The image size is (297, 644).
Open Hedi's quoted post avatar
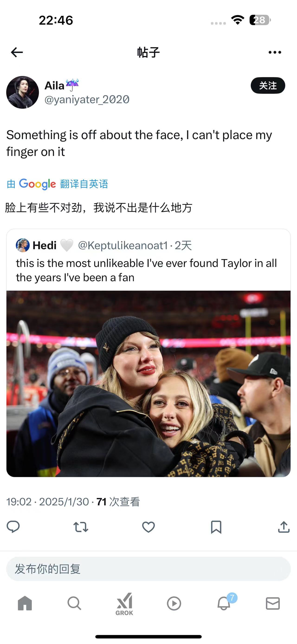(x=23, y=245)
